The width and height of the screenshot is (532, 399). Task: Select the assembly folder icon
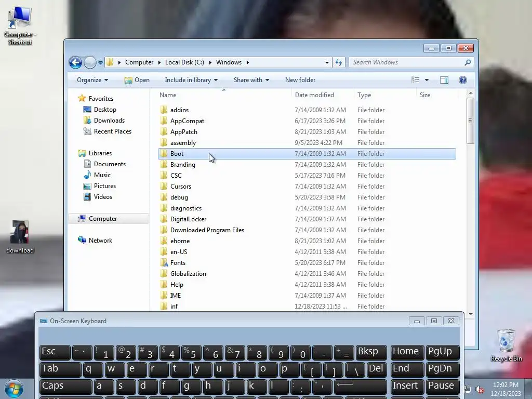pos(164,142)
